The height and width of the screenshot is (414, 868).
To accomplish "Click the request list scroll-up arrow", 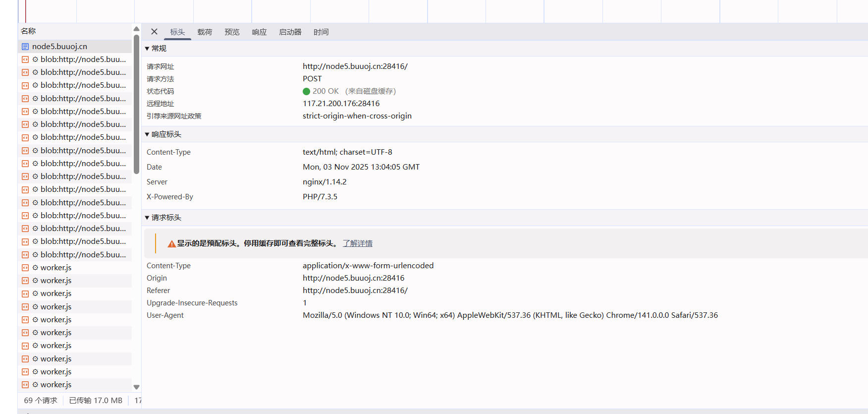I will [136, 29].
